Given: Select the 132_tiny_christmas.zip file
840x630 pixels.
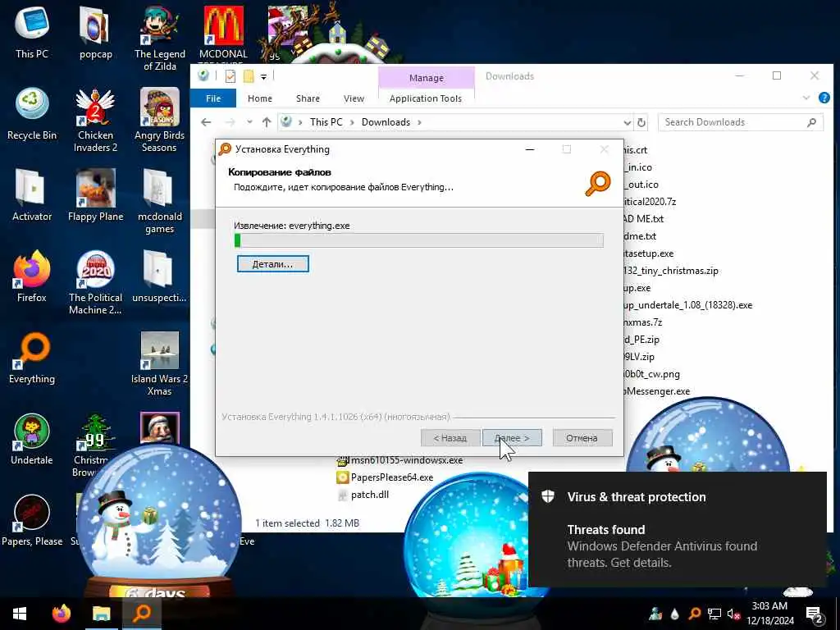Looking at the screenshot, I should (671, 271).
